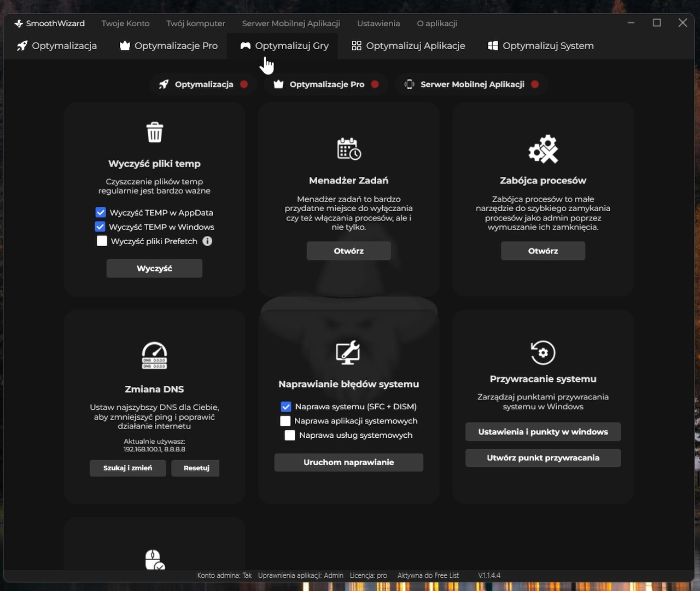
Task: Enable Naprawa aplikacji systemowych checkbox
Action: (x=285, y=421)
